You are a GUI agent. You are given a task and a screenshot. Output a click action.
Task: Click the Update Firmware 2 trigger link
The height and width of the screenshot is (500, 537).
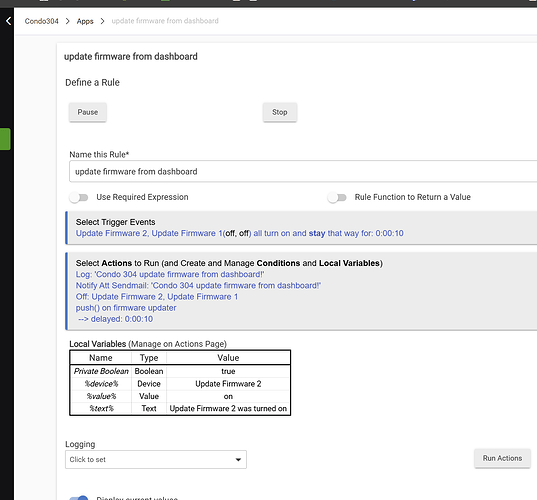(112, 233)
